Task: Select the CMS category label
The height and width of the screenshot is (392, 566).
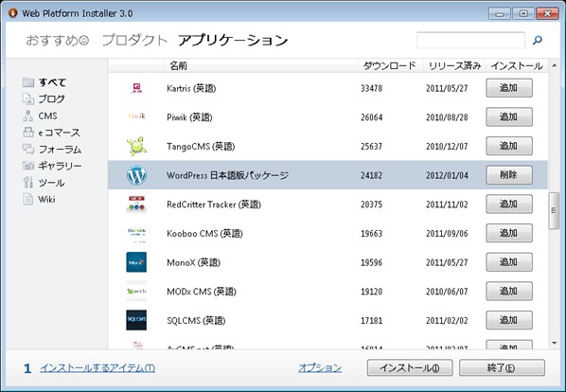Action: coord(47,116)
